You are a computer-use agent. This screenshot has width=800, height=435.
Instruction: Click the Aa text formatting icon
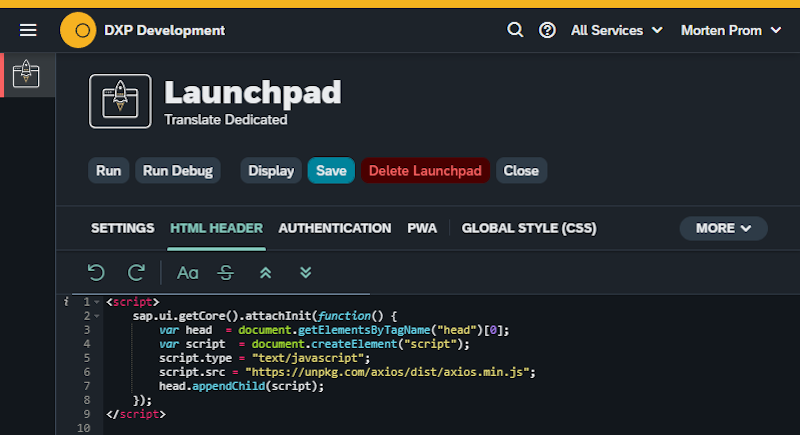click(x=188, y=272)
